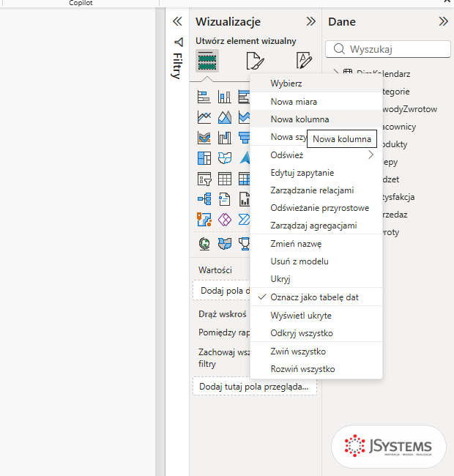Select Wyświetl ukryte

pyautogui.click(x=316, y=315)
